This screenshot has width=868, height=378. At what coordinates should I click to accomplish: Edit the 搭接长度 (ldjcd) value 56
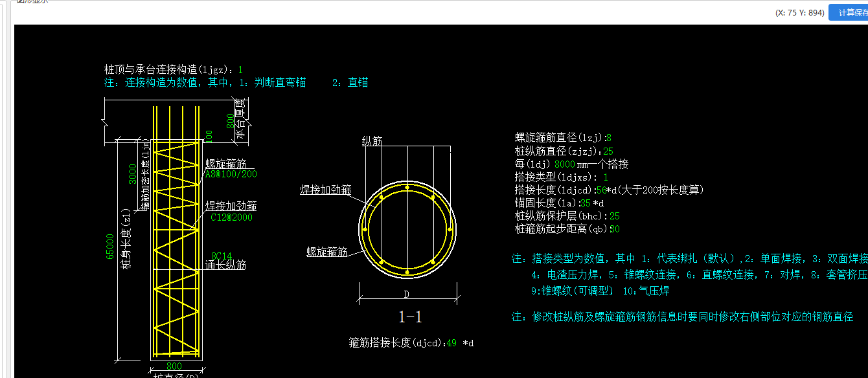(601, 190)
